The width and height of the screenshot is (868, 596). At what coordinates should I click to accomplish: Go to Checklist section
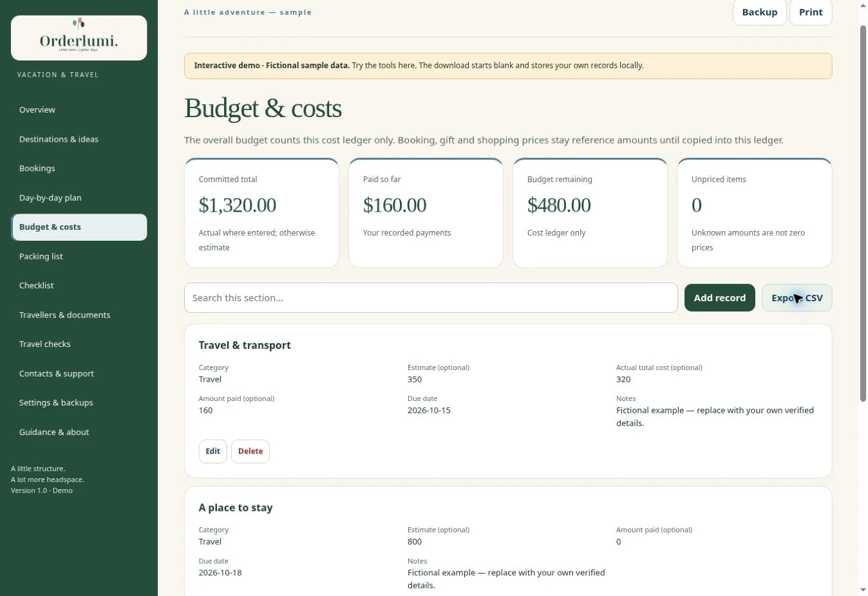79,286
